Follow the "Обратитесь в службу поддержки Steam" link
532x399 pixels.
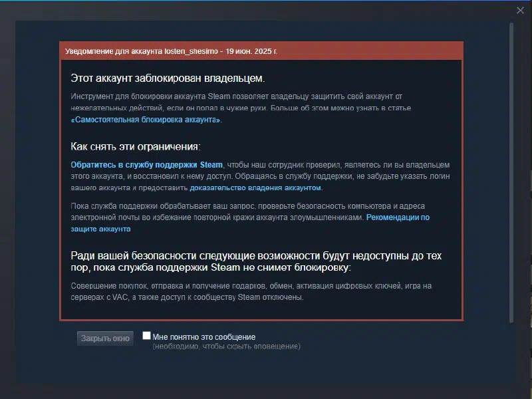(x=146, y=165)
